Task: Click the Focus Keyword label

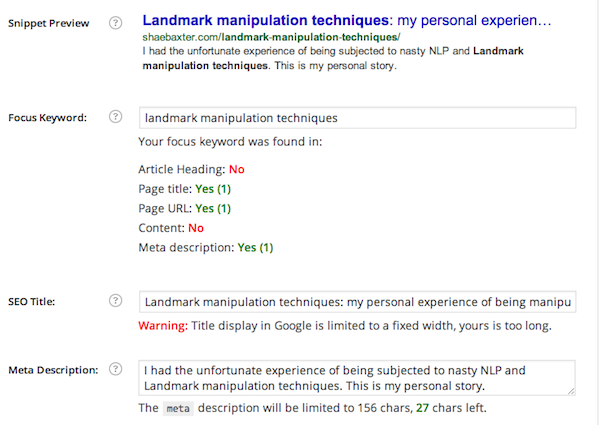Action: 47,118
